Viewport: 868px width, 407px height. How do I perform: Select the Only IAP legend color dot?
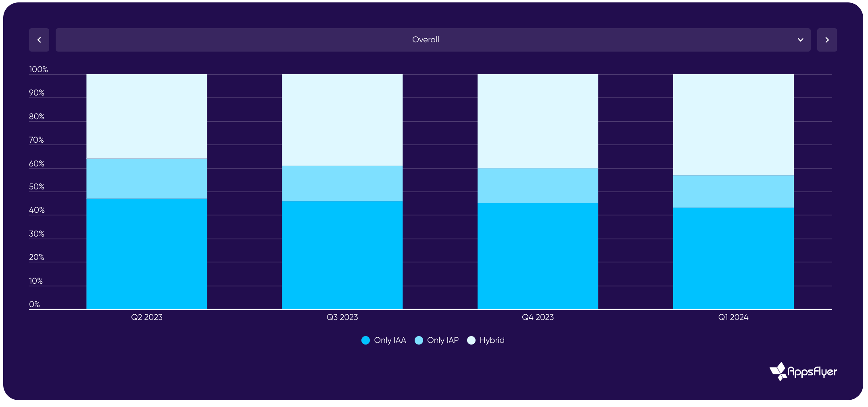pos(419,340)
